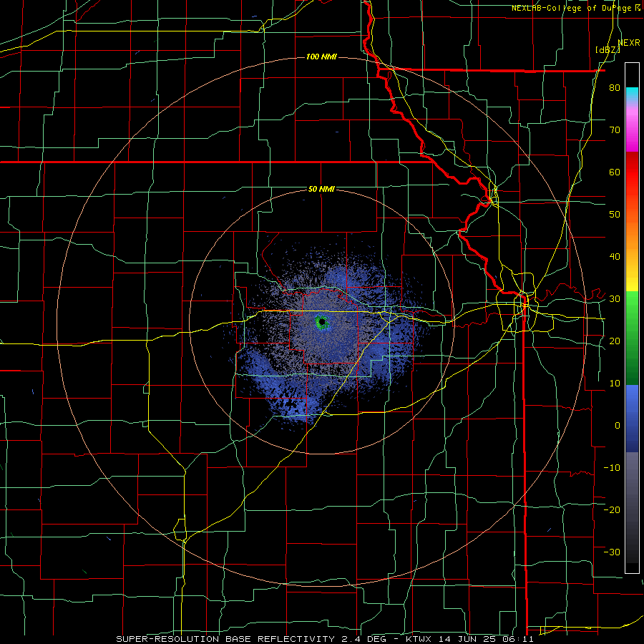
Task: Click the 40 value on the dBZ scale
Action: click(615, 257)
